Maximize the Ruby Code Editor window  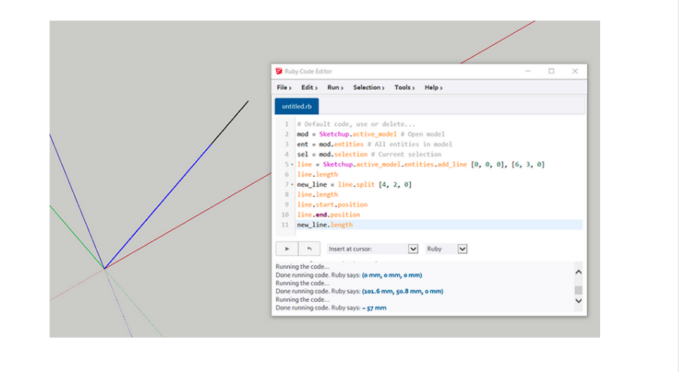551,71
